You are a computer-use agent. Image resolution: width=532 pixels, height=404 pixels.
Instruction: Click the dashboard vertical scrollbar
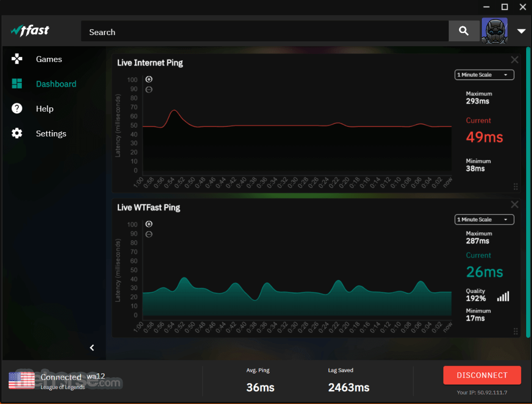click(x=528, y=192)
